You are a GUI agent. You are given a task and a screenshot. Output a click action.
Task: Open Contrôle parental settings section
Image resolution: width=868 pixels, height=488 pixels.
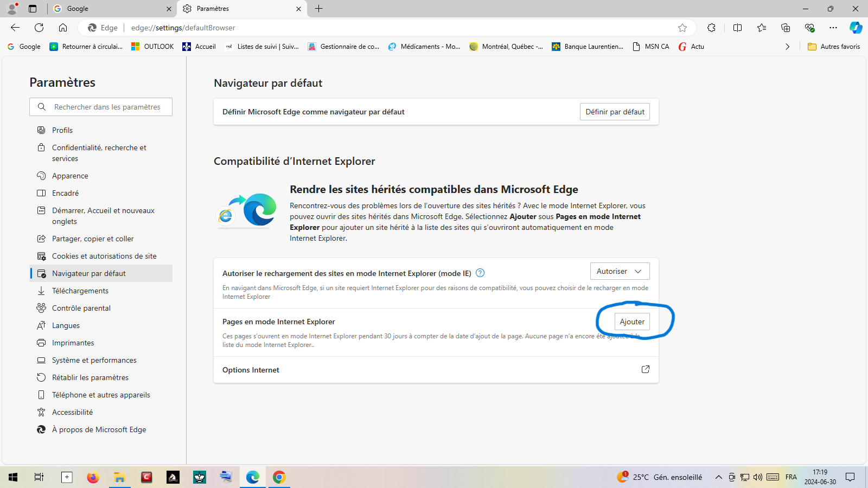101,308
